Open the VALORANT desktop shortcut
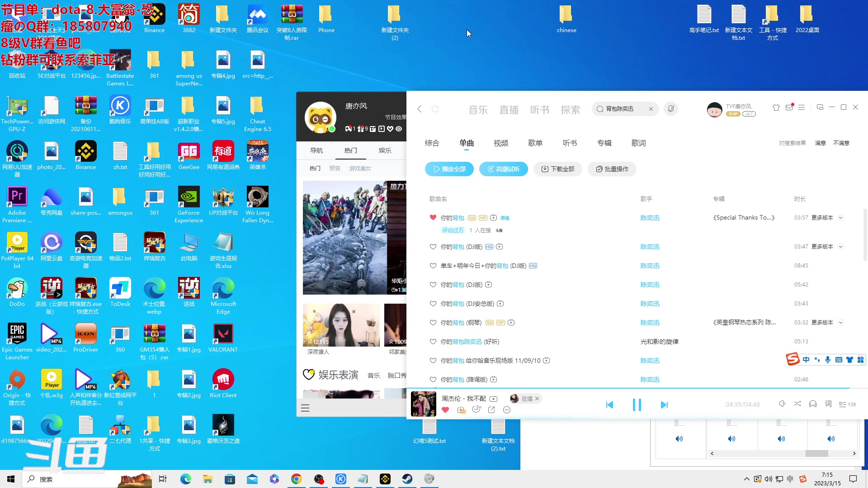This screenshot has height=488, width=868. (223, 338)
